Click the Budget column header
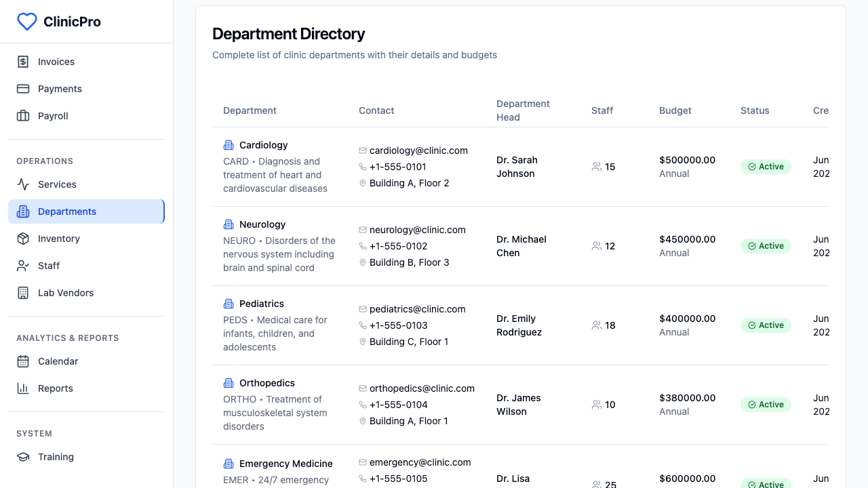This screenshot has width=868, height=488. click(675, 110)
